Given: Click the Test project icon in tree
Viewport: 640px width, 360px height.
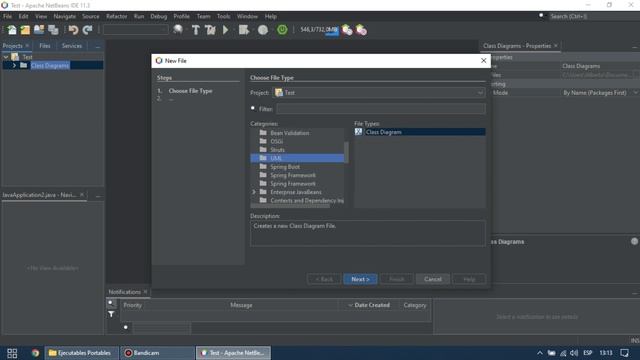Looking at the screenshot, I should click(16, 57).
